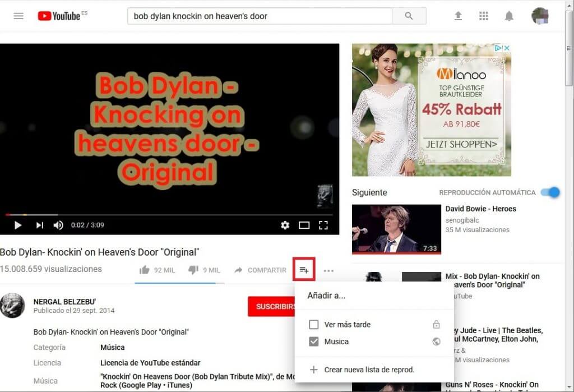Open the David Bowie - Heroes title
Image resolution: width=574 pixels, height=392 pixels.
[x=480, y=209]
